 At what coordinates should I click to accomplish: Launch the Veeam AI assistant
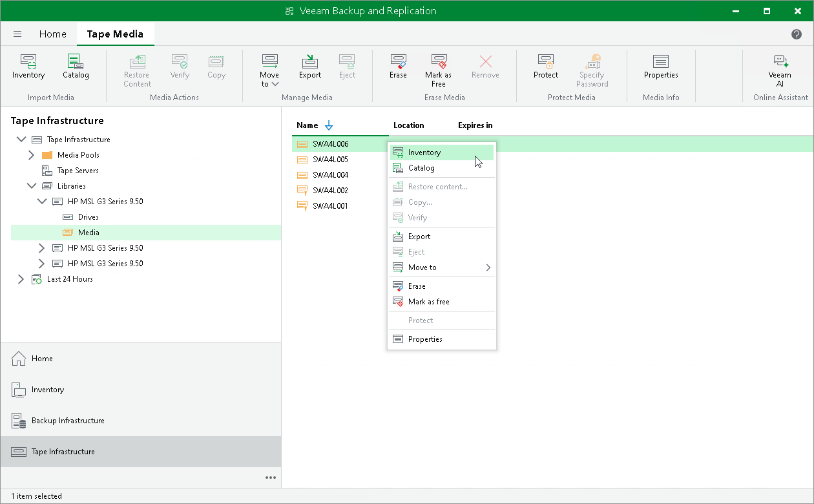click(x=780, y=71)
